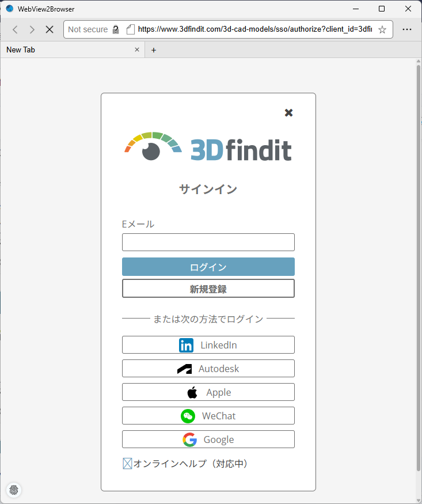The image size is (422, 504).
Task: Close the sign-in dialog with the X icon
Action: coord(289,113)
